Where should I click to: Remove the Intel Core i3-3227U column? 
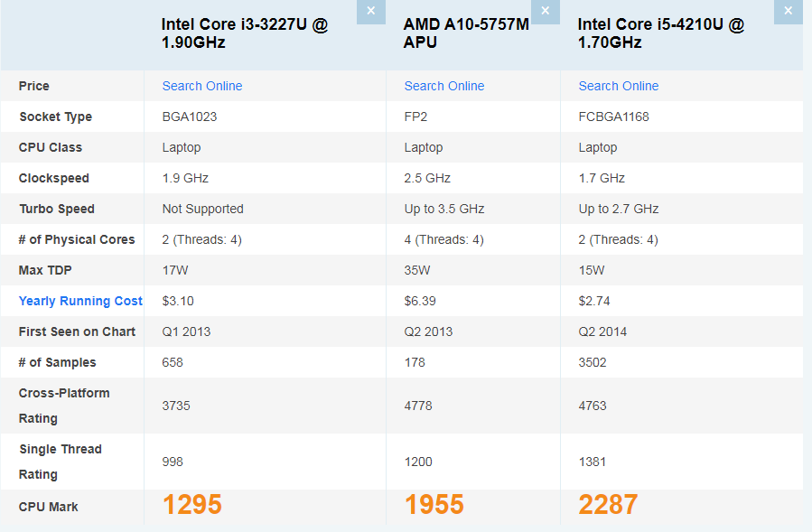click(x=370, y=12)
